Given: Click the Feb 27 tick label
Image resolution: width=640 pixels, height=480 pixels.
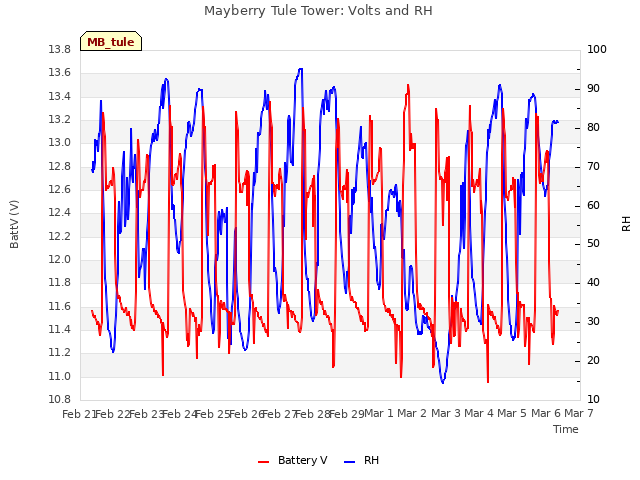Looking at the screenshot, I should tap(278, 414).
